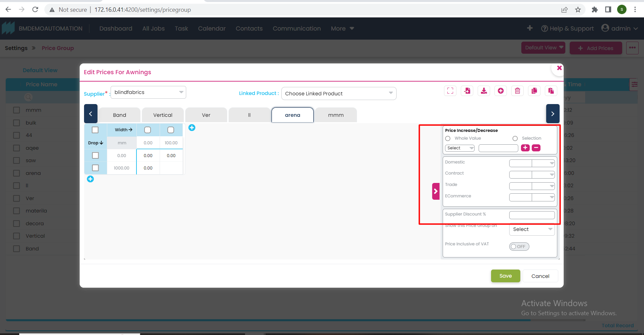
Task: Click the Cancel button
Action: 540,276
